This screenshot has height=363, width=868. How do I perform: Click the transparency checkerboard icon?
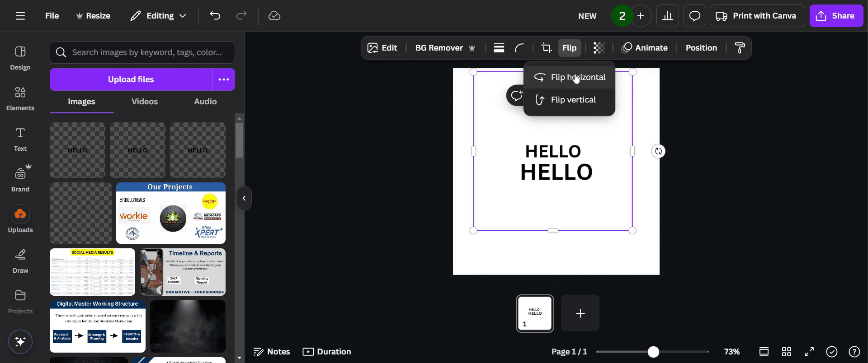point(599,48)
